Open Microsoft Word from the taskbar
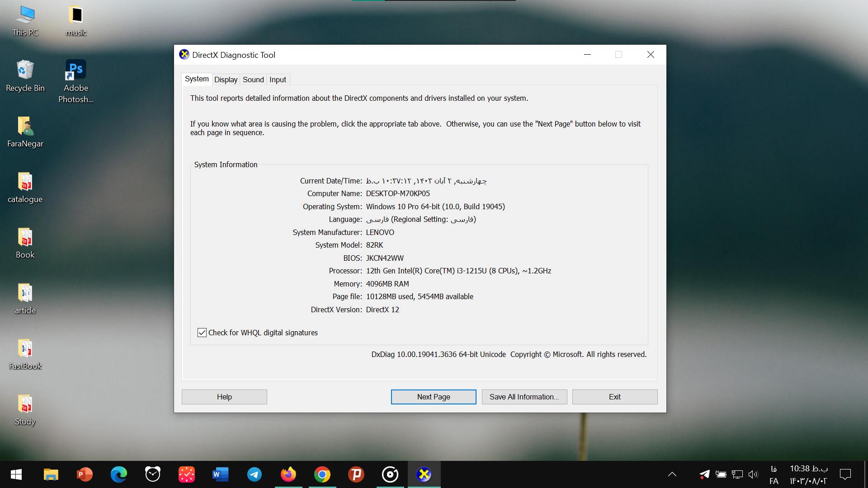Image resolution: width=868 pixels, height=488 pixels. tap(220, 474)
